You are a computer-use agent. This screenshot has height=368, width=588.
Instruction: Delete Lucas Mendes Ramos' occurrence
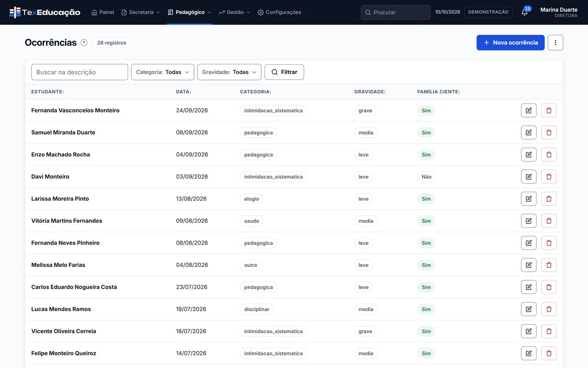pyautogui.click(x=549, y=309)
